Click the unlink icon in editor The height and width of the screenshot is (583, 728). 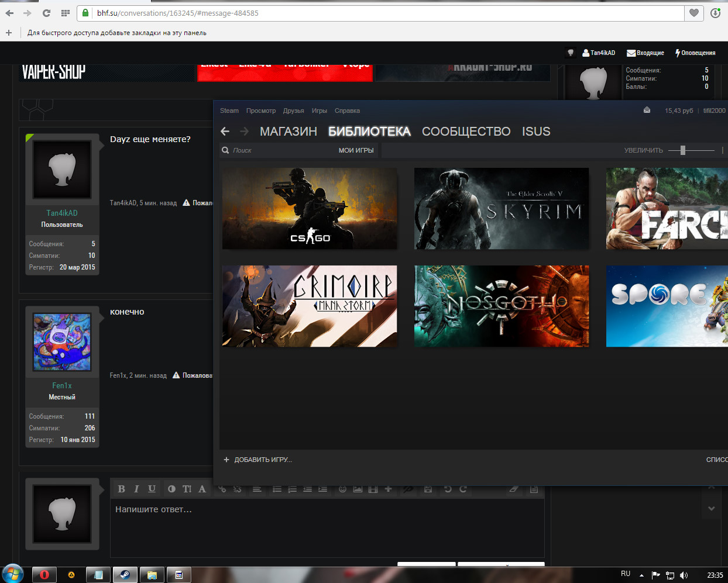237,489
